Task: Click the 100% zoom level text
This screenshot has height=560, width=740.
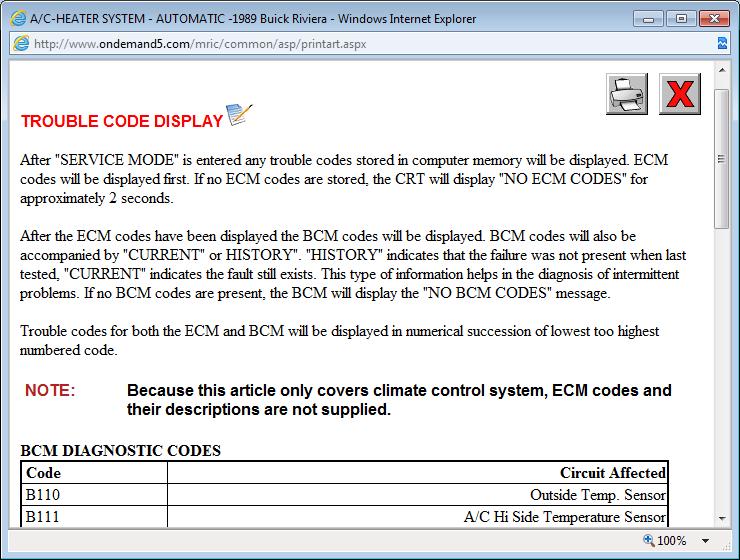Action: pyautogui.click(x=672, y=541)
